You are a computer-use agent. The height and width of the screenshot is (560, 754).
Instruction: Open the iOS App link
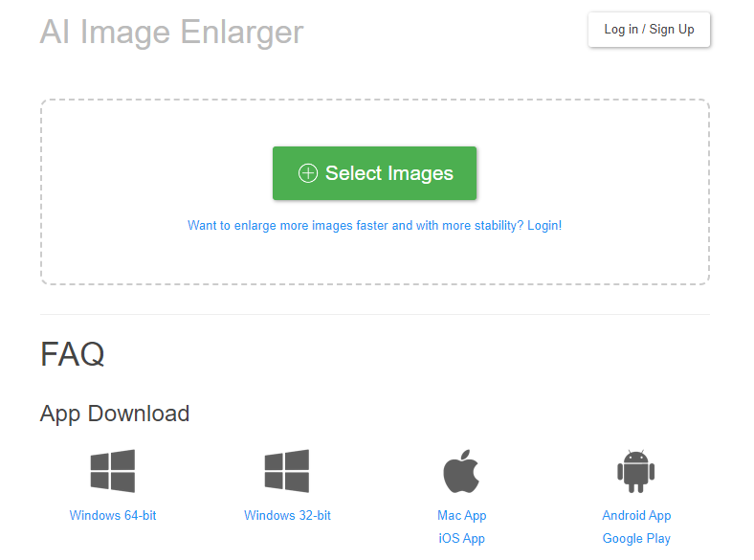point(462,538)
